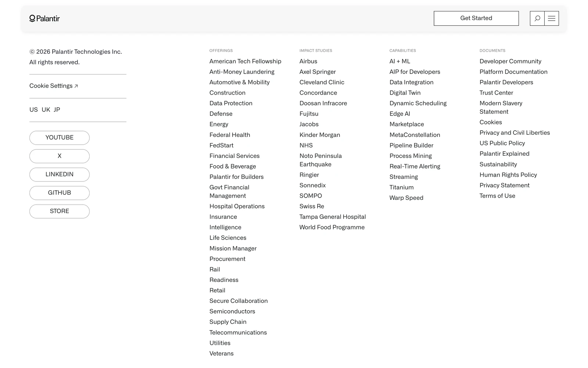Click the LINKEDIN pill button
Screen dimensions: 588x368
tap(60, 174)
